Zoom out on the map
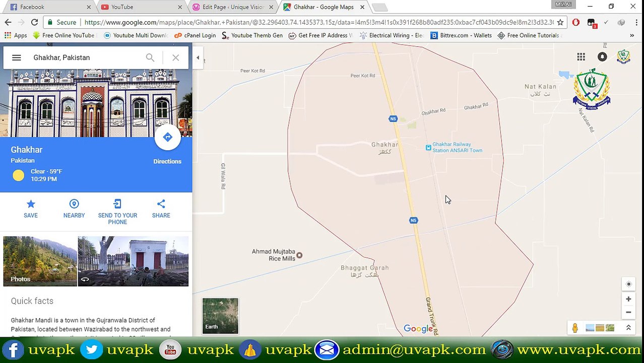This screenshot has height=363, width=644. [628, 312]
